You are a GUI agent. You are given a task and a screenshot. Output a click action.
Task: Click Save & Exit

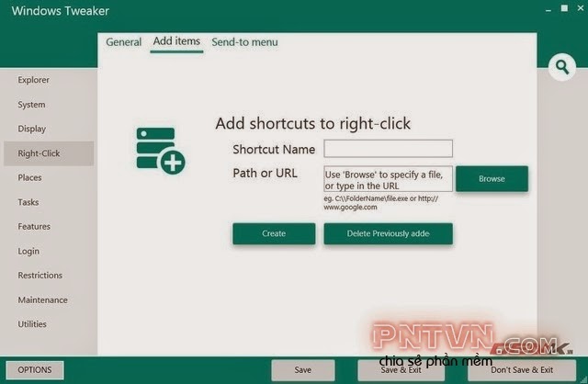[401, 370]
